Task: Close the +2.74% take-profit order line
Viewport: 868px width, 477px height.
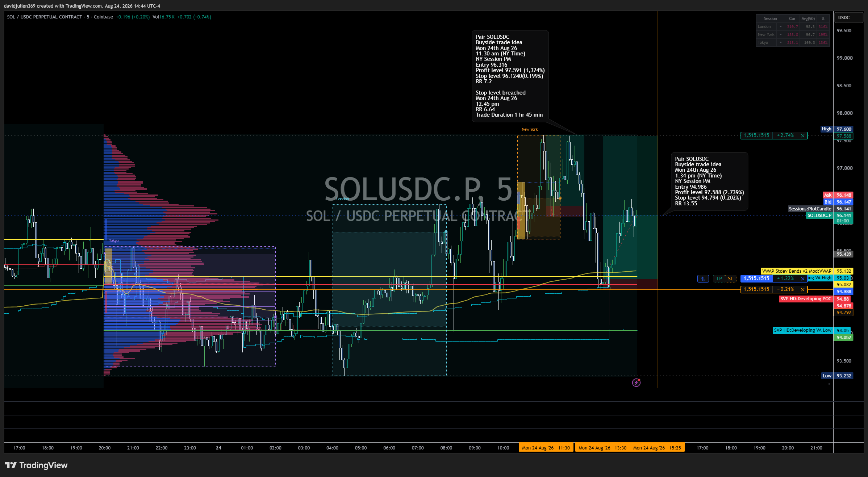Action: point(803,135)
